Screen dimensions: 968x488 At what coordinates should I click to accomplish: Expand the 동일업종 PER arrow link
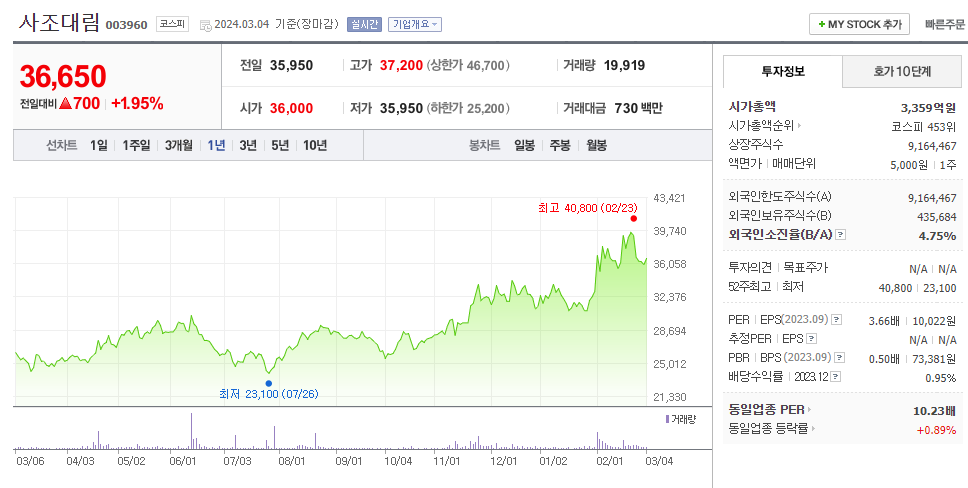click(x=809, y=409)
